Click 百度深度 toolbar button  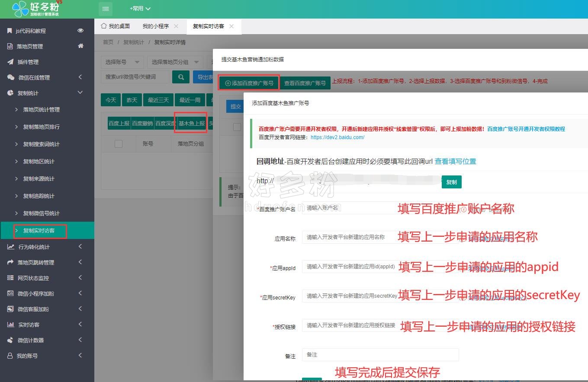click(165, 123)
